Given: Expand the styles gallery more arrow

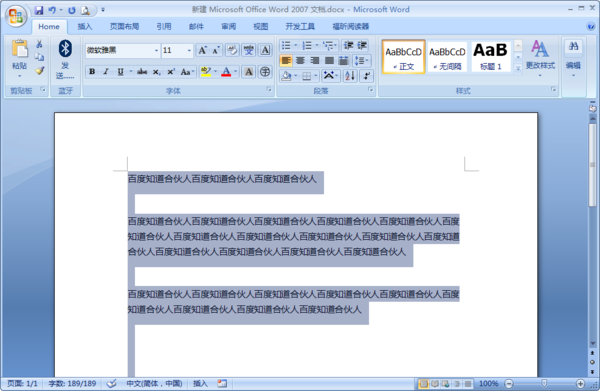Looking at the screenshot, I should (x=518, y=68).
